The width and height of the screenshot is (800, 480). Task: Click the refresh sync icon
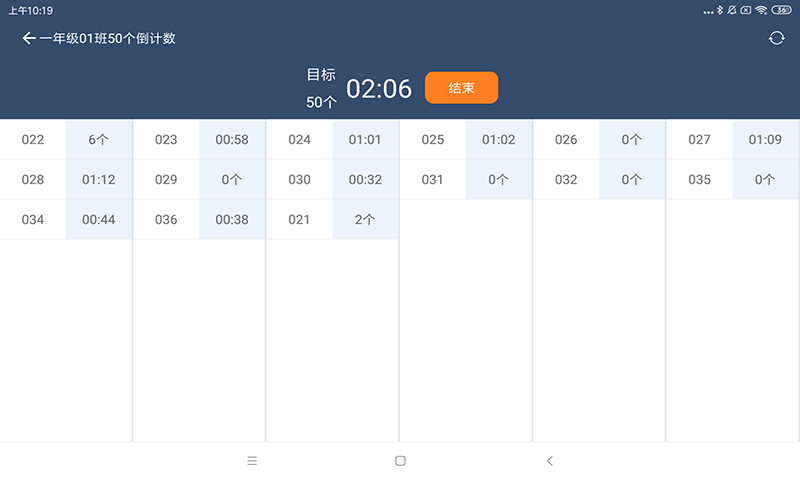[x=776, y=38]
